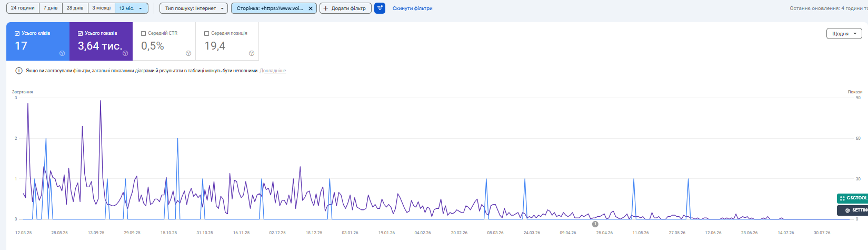Toggle the Усього кліків checkbox
This screenshot has height=250, width=868.
click(x=17, y=33)
